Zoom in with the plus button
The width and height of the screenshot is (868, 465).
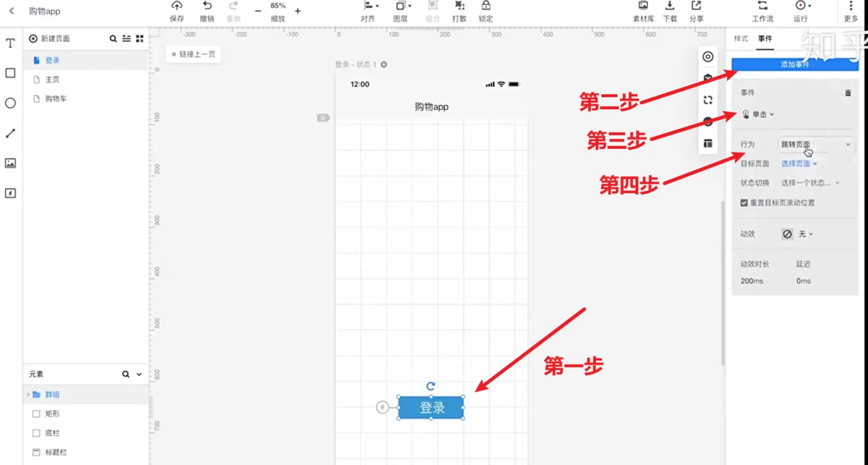[298, 11]
